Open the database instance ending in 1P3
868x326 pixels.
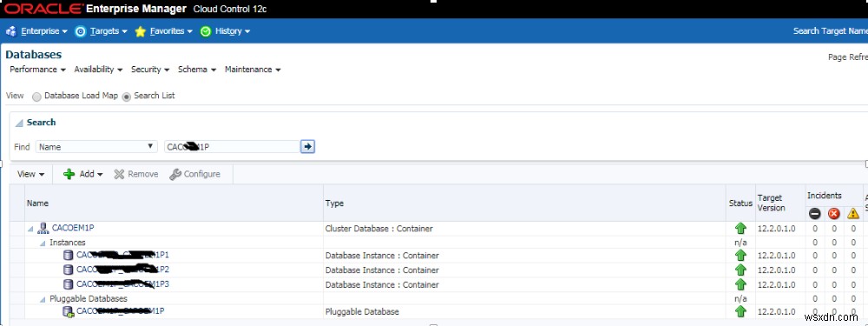[122, 284]
